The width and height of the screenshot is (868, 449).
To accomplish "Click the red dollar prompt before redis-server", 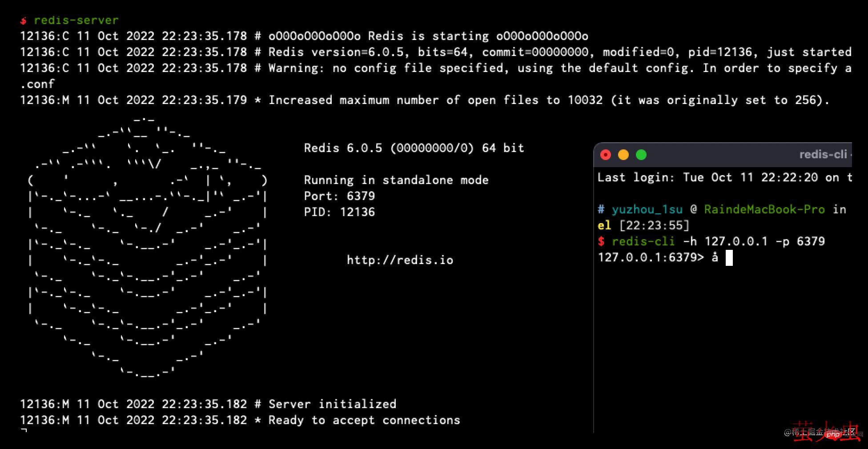I will 23,20.
